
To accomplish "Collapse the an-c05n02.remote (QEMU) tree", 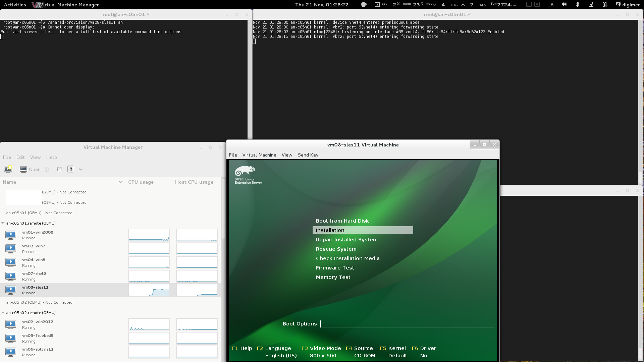I will 3,313.
